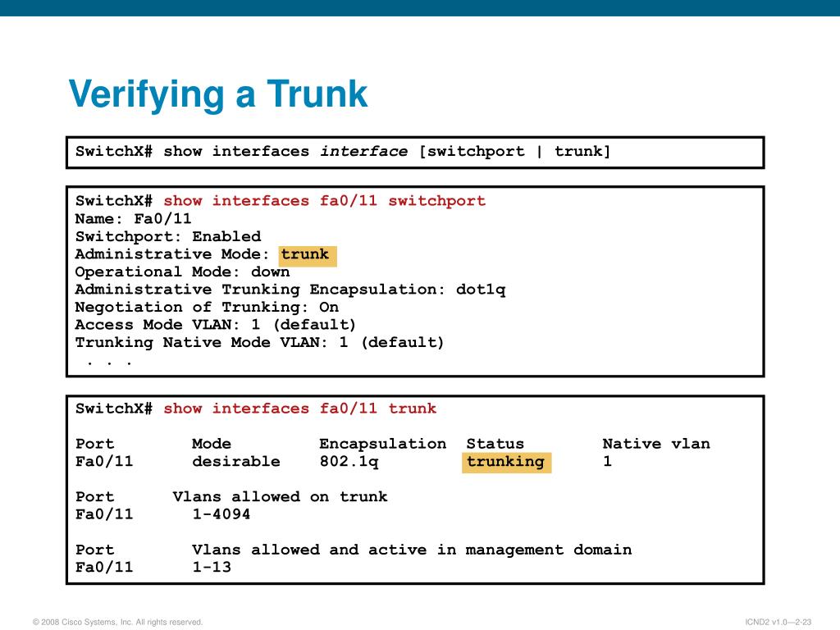Click the 'Vlans allowed on trunk' header
Viewport: 840px width, 630px height.
[280, 496]
